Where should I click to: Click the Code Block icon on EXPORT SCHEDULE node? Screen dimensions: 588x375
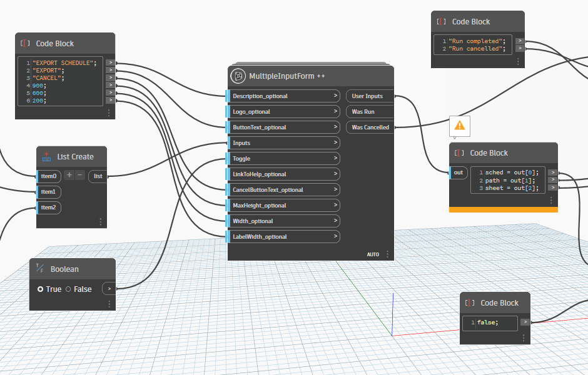[24, 44]
